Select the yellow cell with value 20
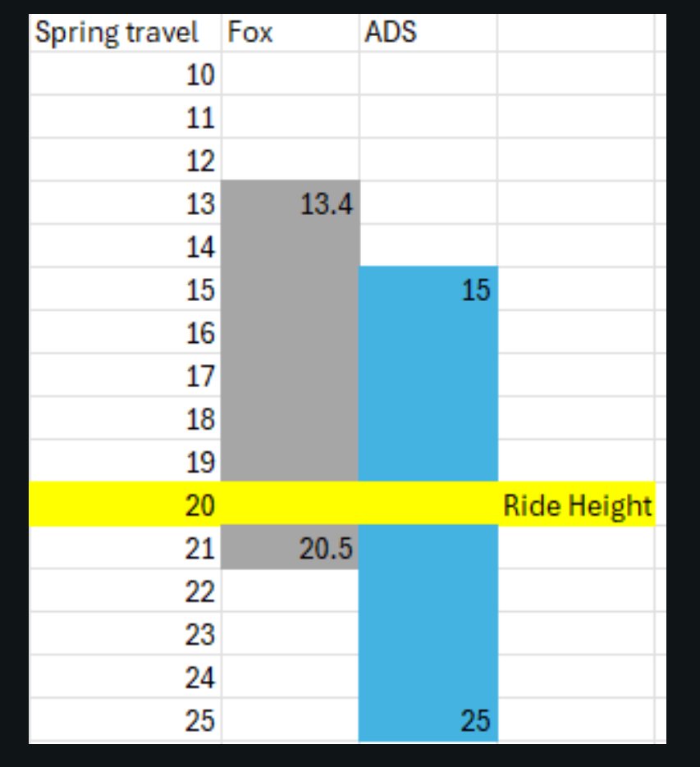700x767 pixels. [126, 504]
